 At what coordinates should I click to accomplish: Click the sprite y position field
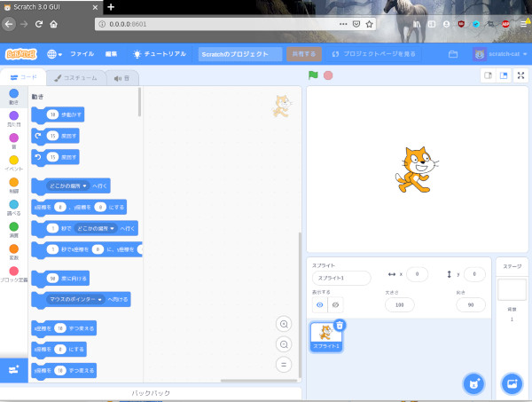click(x=474, y=274)
